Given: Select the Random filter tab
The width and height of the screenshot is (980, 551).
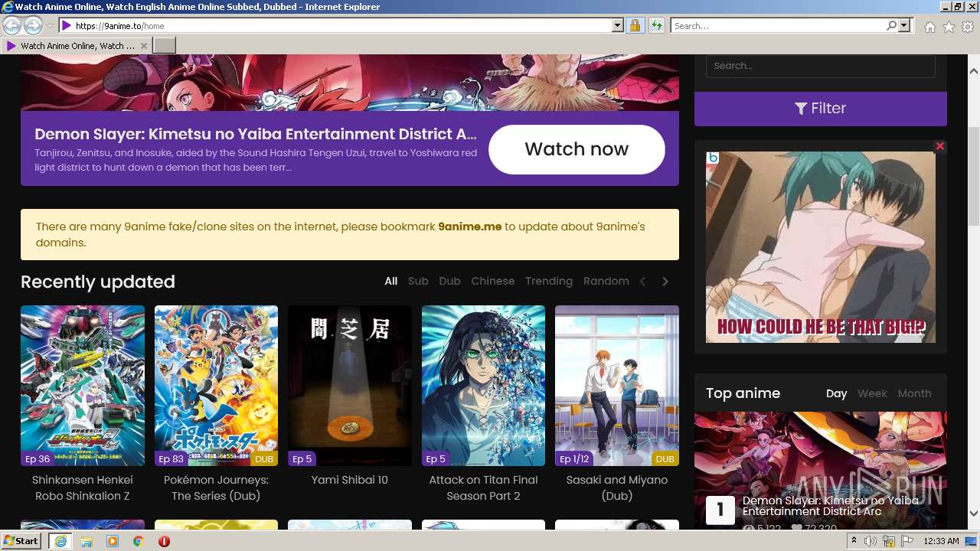Looking at the screenshot, I should click(x=606, y=281).
